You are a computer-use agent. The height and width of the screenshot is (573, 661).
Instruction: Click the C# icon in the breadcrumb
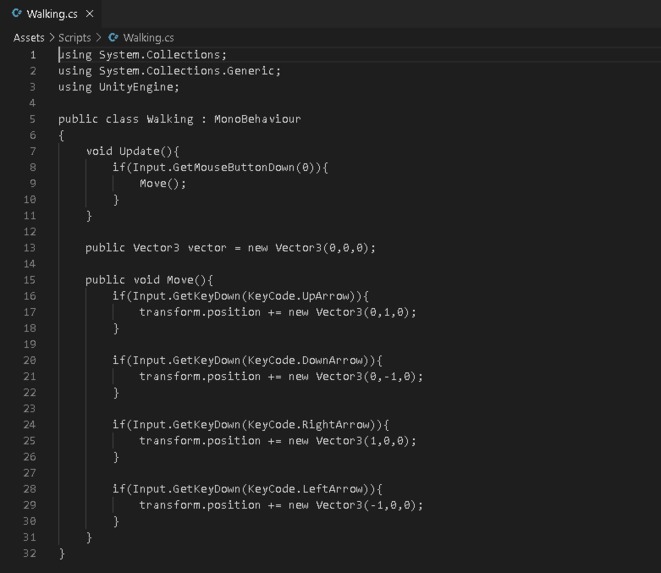tap(113, 38)
